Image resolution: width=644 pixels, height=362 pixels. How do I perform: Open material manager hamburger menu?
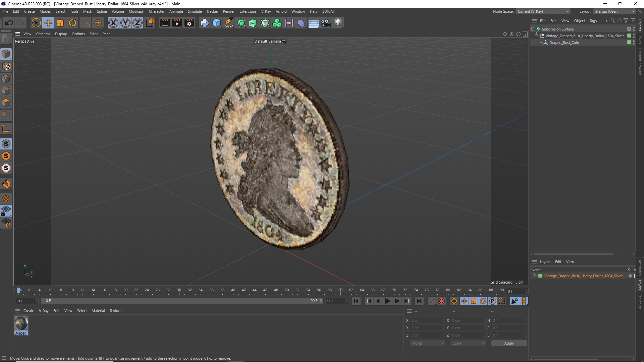(18, 311)
